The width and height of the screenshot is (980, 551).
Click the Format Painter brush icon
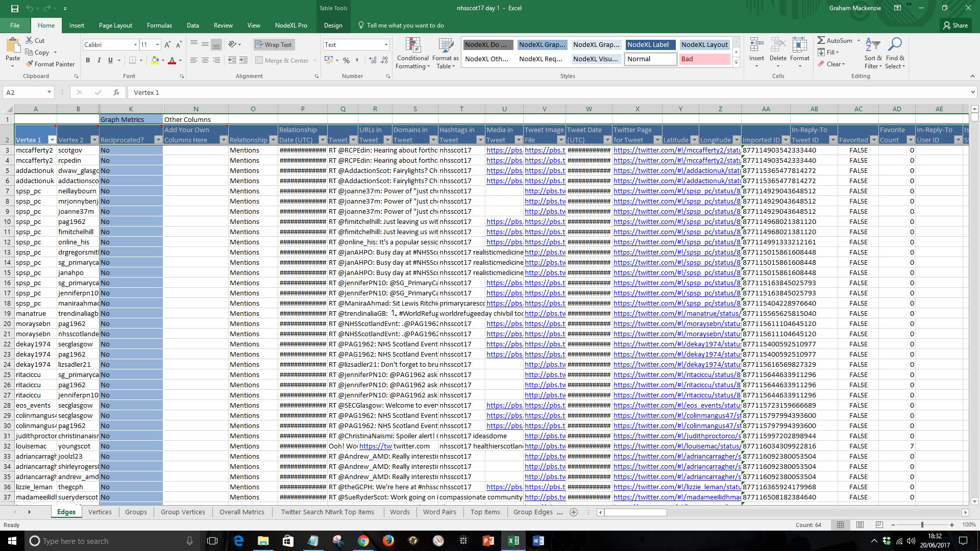tap(30, 64)
